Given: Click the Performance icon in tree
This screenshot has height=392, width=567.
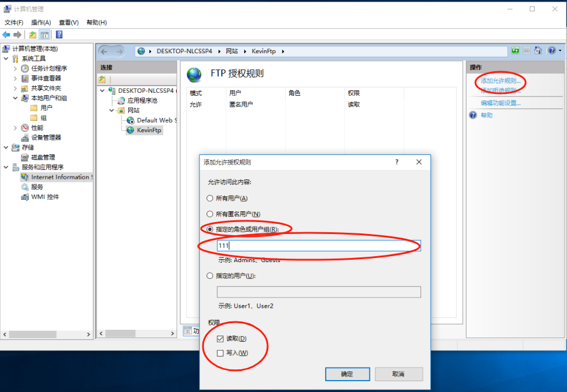Looking at the screenshot, I should click(x=25, y=127).
